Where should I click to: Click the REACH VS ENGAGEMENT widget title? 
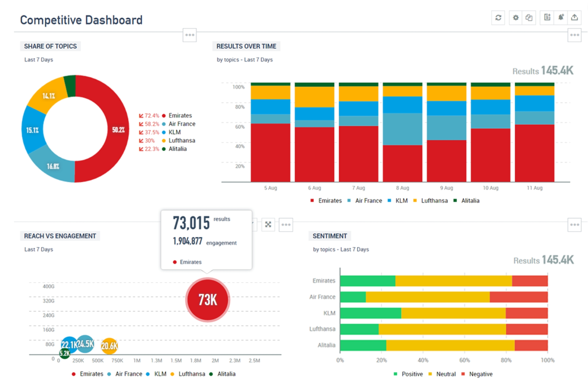point(60,236)
